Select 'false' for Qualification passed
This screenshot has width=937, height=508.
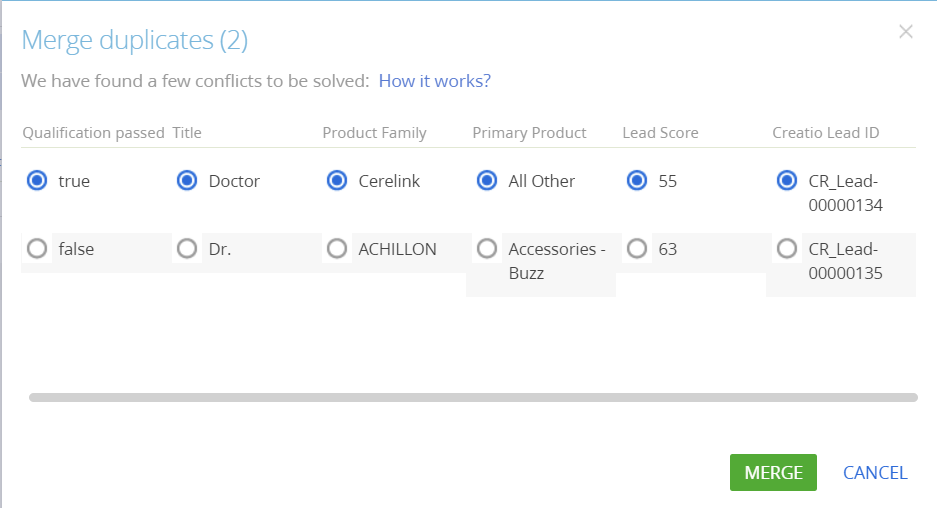click(x=37, y=249)
